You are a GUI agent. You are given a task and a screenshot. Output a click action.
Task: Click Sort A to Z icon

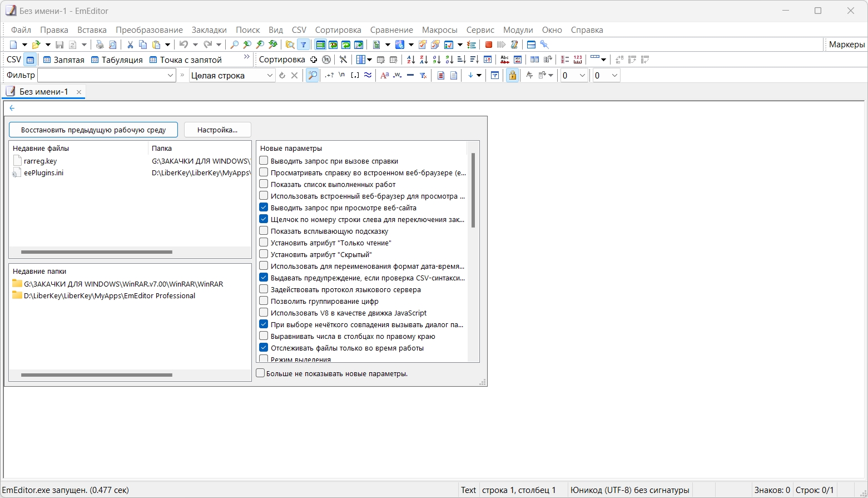411,60
